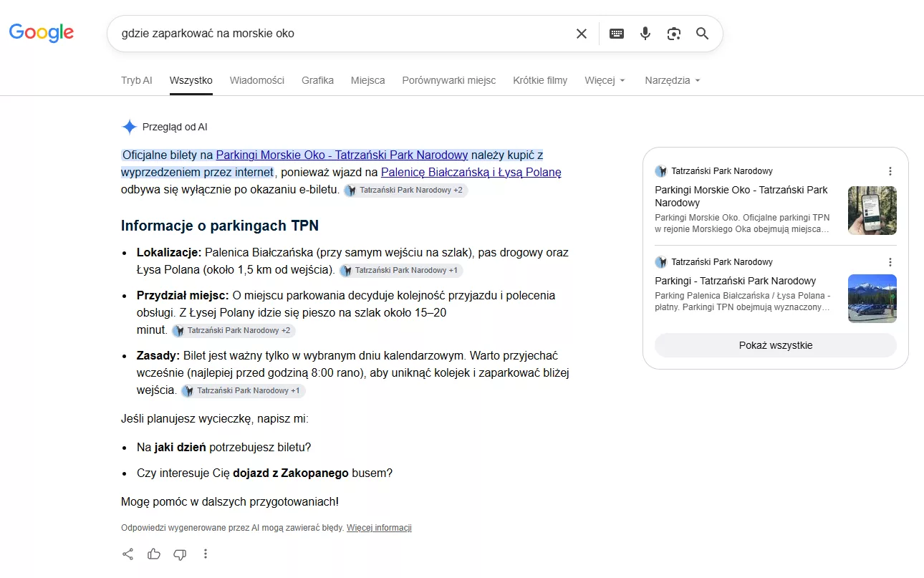Give thumbs up to the AI overview
The image size is (924, 578).
[154, 554]
